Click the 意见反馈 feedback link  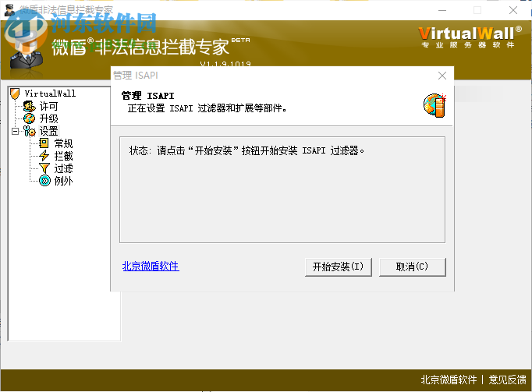[x=507, y=380]
